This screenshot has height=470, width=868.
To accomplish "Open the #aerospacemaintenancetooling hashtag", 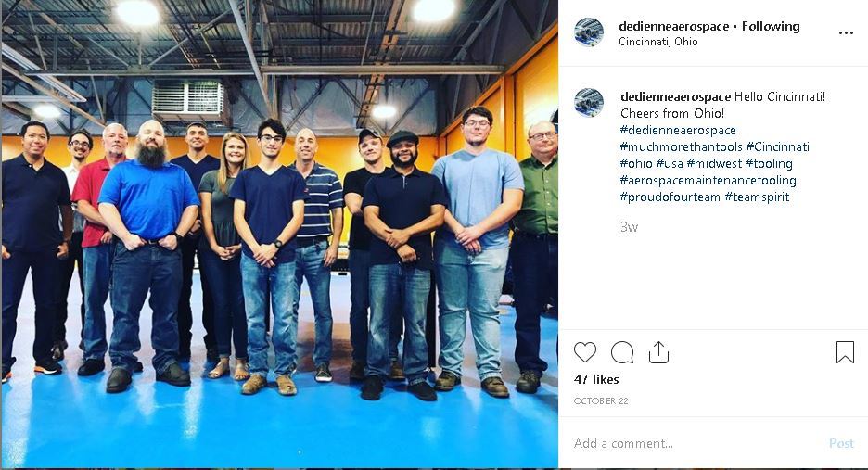I will (x=708, y=180).
